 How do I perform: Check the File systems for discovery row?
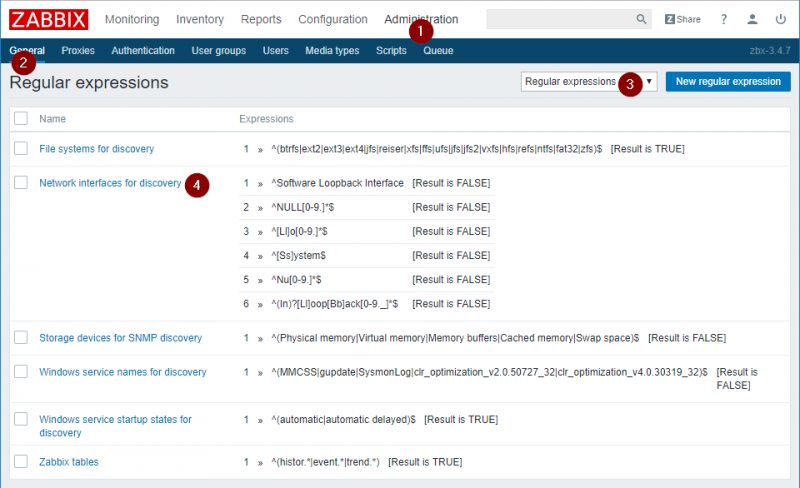[21, 149]
